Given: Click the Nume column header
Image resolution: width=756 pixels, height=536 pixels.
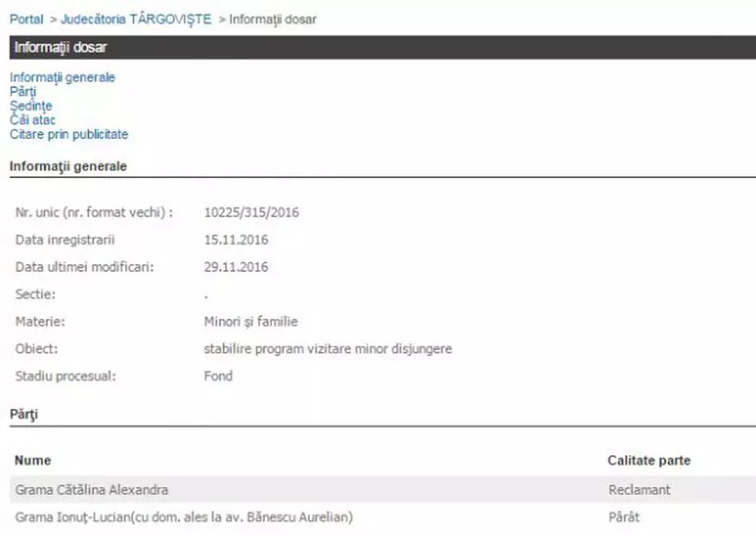Looking at the screenshot, I should [33, 460].
